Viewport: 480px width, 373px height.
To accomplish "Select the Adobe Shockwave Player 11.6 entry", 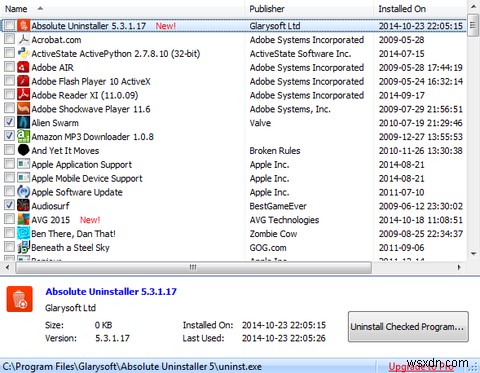I will tap(233, 109).
